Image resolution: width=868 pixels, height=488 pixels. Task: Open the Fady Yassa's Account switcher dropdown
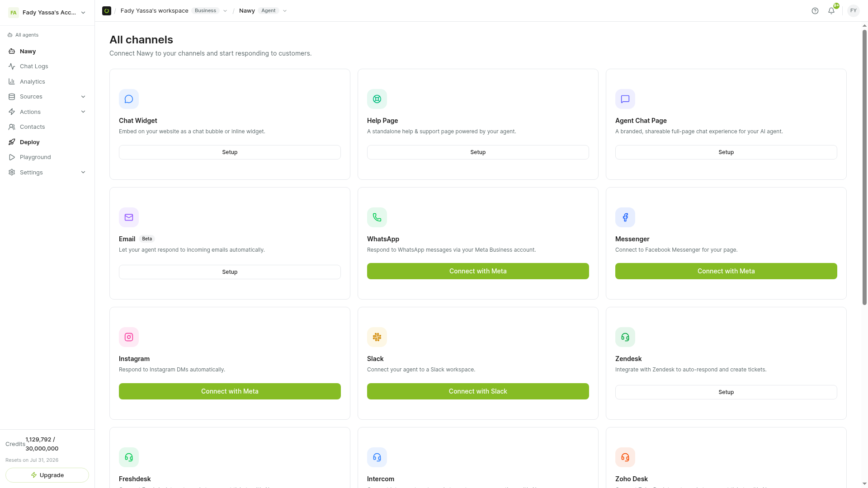point(47,13)
